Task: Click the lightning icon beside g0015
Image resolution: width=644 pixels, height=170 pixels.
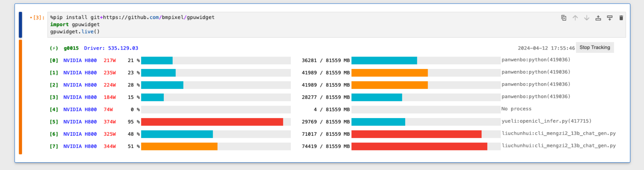Action: [x=54, y=48]
